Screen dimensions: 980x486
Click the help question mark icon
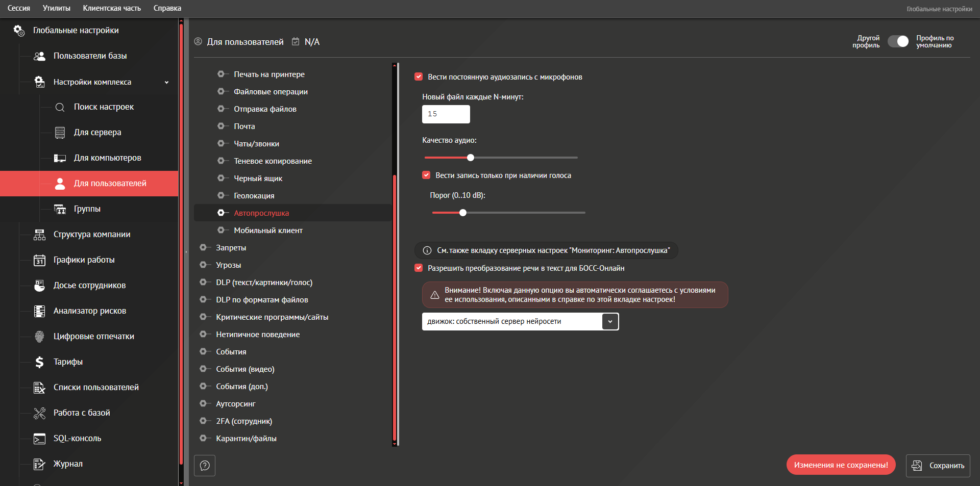205,466
